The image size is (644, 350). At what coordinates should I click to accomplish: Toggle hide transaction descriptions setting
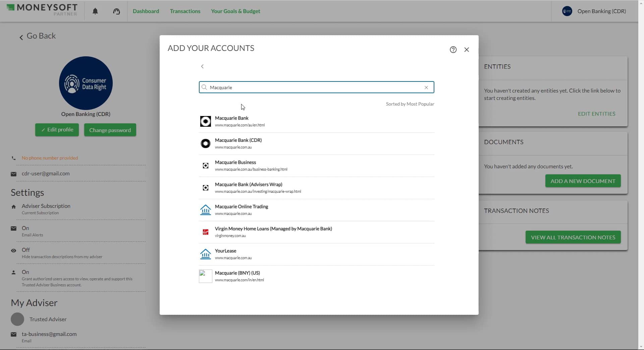(x=26, y=250)
